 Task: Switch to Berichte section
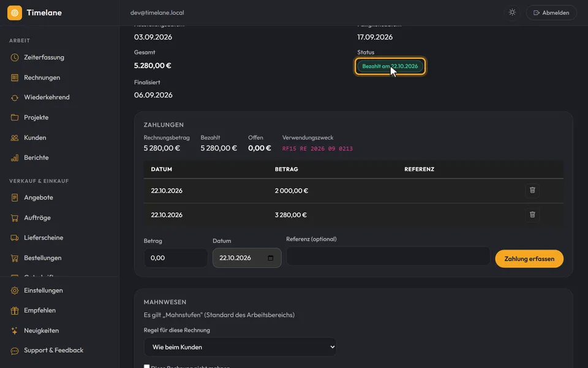tap(36, 158)
